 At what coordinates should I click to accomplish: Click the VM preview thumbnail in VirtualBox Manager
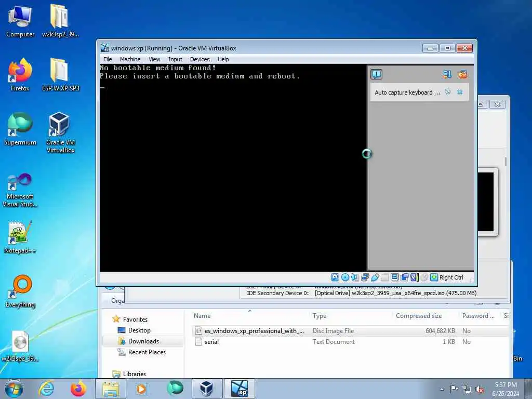coord(486,202)
